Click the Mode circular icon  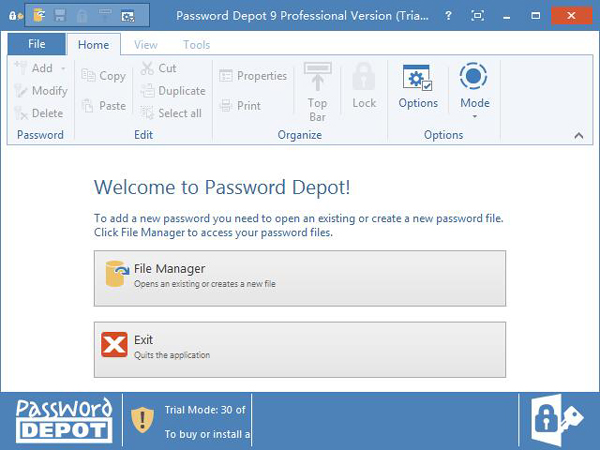[474, 76]
